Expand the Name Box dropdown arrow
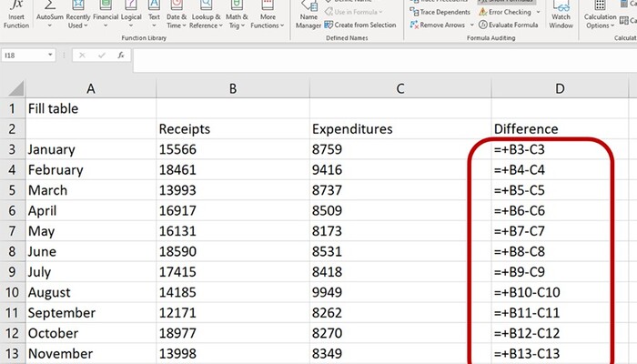637x364 pixels. 50,55
